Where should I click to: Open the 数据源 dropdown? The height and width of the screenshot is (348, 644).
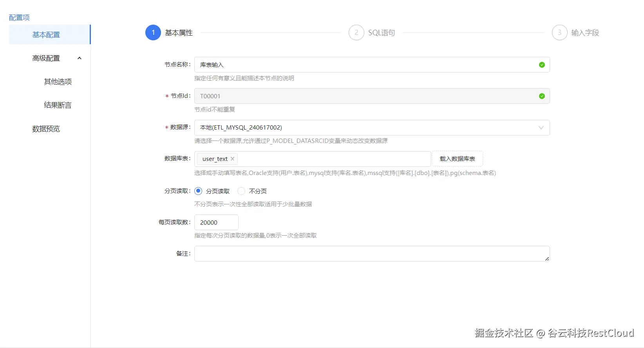(x=372, y=128)
